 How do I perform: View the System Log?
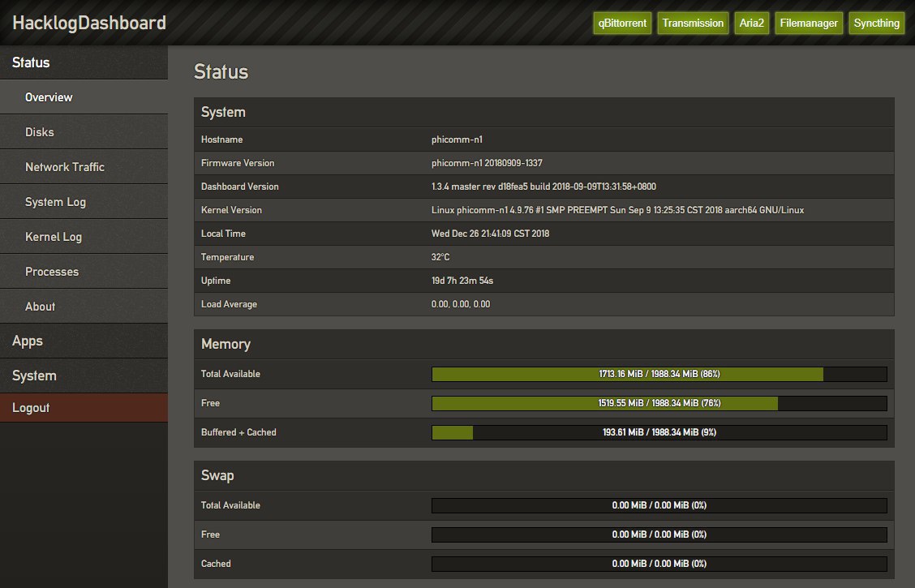pos(55,202)
